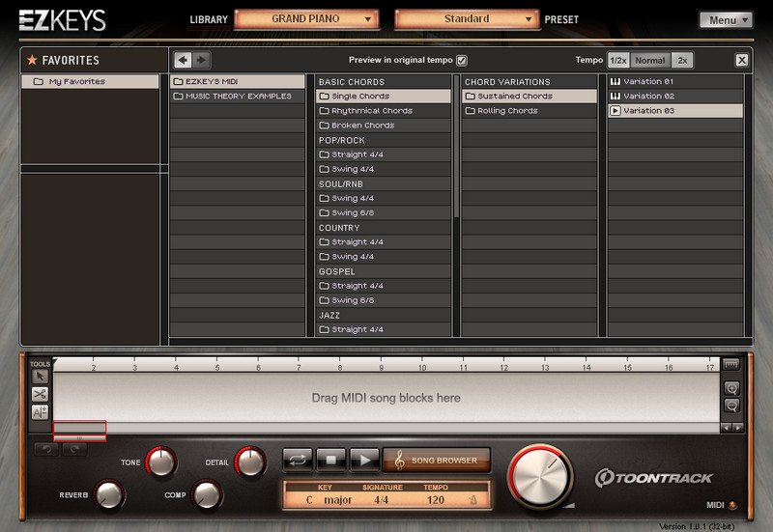Open the Menu dropdown
The image size is (773, 532).
coord(726,19)
